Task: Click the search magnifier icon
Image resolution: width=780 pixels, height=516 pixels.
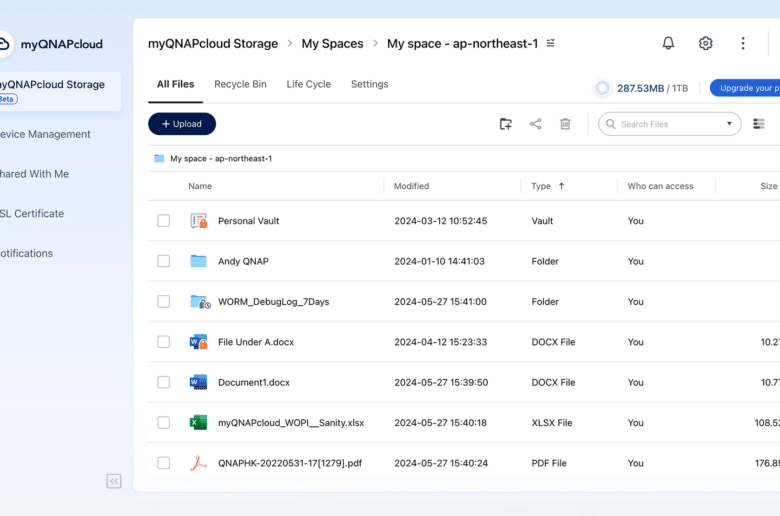Action: point(611,124)
